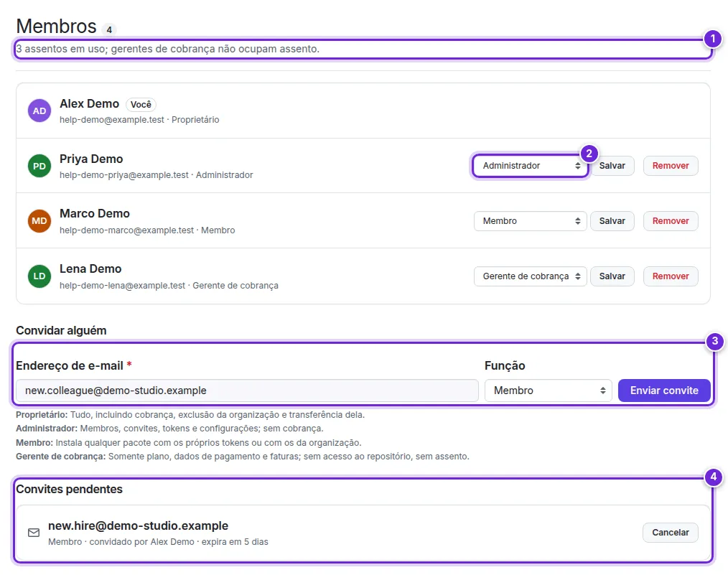Open Lena Demo's Gerente de cobrança dropdown
The image size is (728, 575).
(x=531, y=276)
